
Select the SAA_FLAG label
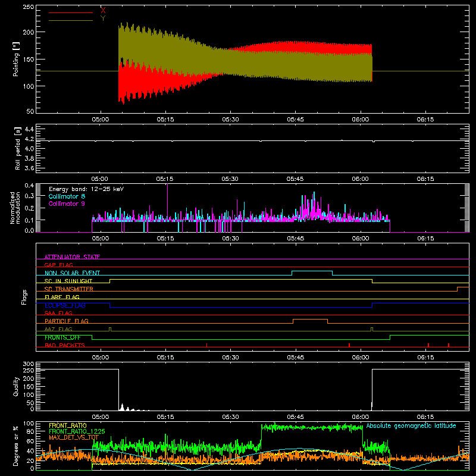click(x=58, y=313)
